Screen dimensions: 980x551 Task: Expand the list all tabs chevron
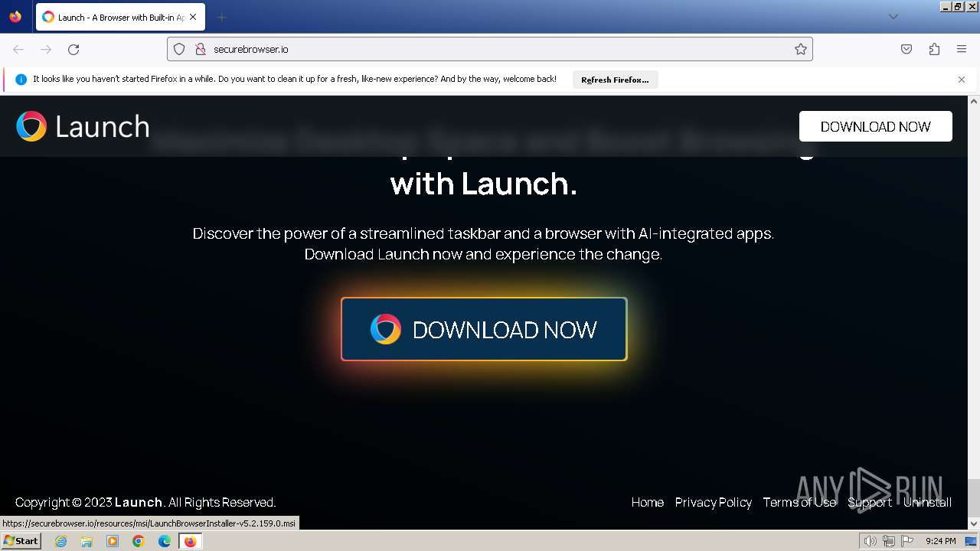pos(893,17)
